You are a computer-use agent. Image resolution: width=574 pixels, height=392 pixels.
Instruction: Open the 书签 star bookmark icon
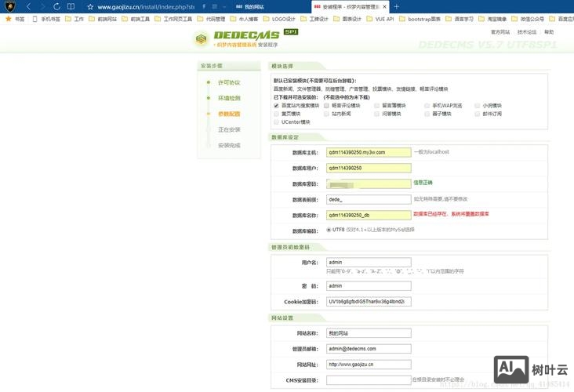pyautogui.click(x=8, y=19)
